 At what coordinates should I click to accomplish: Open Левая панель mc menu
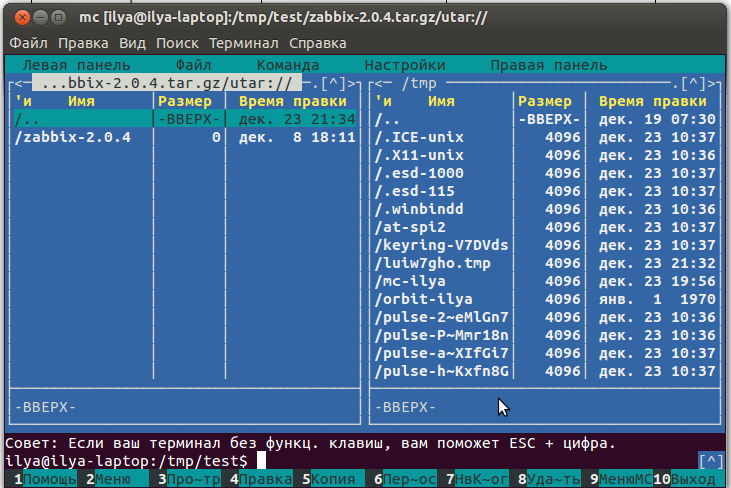[x=76, y=65]
